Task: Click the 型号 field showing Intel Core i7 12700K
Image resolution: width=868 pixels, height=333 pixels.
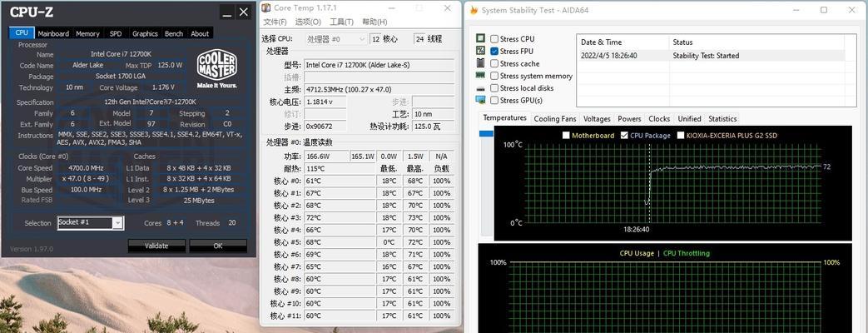Action: click(x=379, y=65)
